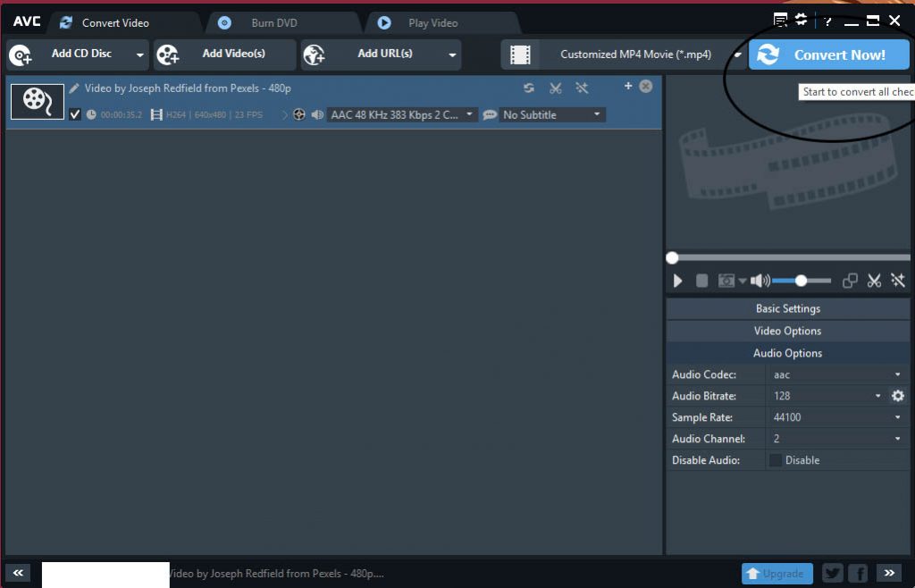Open the Burn DVD tab
915x588 pixels.
[273, 22]
